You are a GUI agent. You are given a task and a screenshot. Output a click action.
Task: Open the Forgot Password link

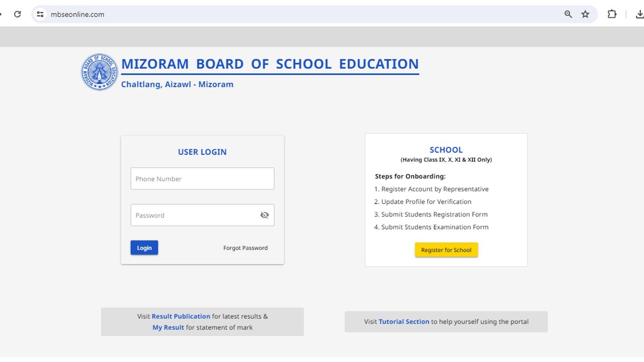(245, 248)
